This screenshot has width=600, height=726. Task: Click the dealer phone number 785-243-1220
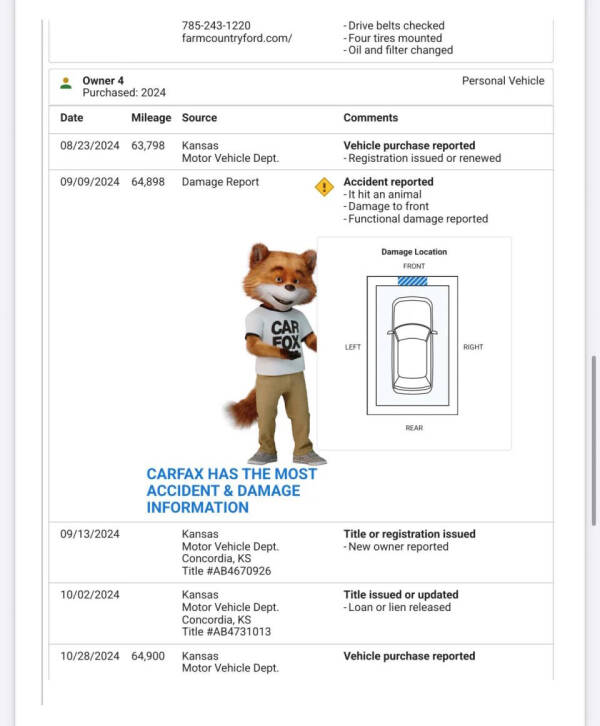(216, 25)
